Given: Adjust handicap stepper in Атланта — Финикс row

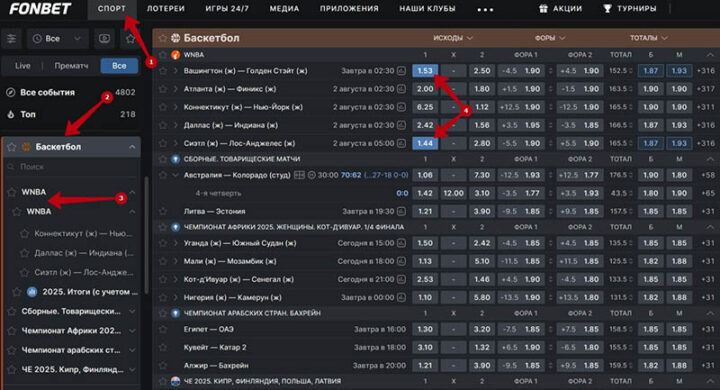Looking at the screenshot, I should [550, 89].
